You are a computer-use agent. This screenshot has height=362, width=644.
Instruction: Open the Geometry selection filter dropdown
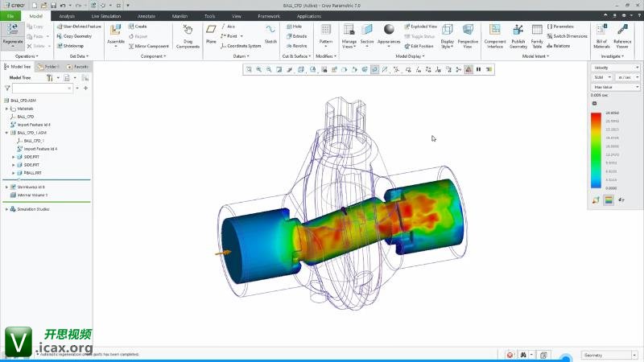pos(609,355)
